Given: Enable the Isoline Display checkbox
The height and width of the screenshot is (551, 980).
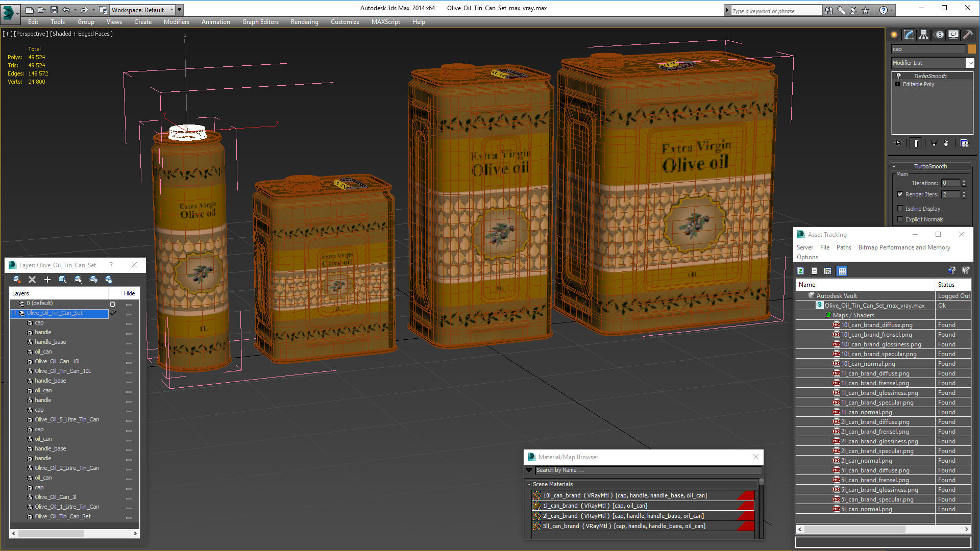Looking at the screenshot, I should coord(900,209).
